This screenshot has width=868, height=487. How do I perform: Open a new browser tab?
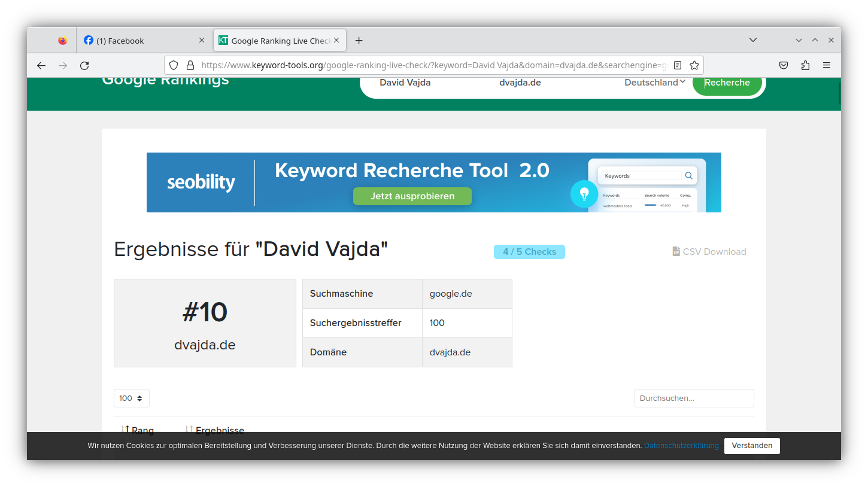pyautogui.click(x=359, y=41)
